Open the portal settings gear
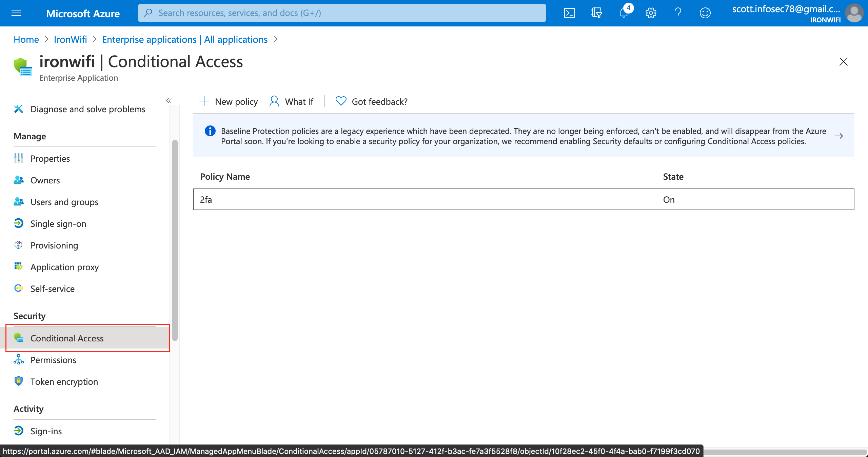The width and height of the screenshot is (868, 457). click(650, 13)
